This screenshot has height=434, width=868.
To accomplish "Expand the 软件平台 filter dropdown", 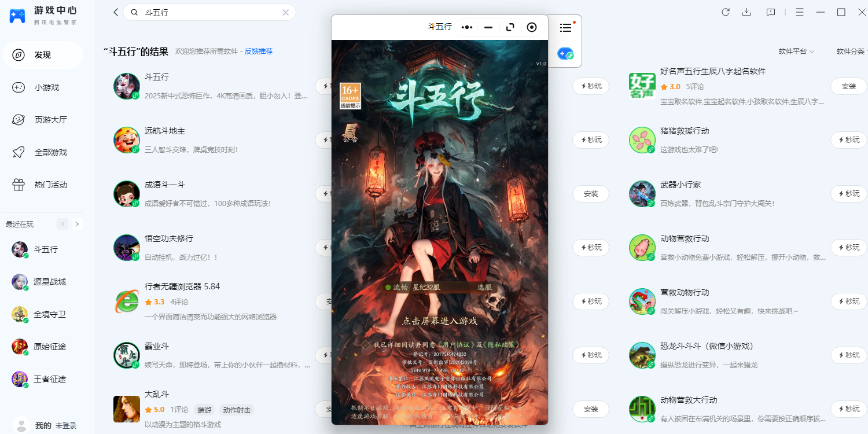I will tap(796, 52).
